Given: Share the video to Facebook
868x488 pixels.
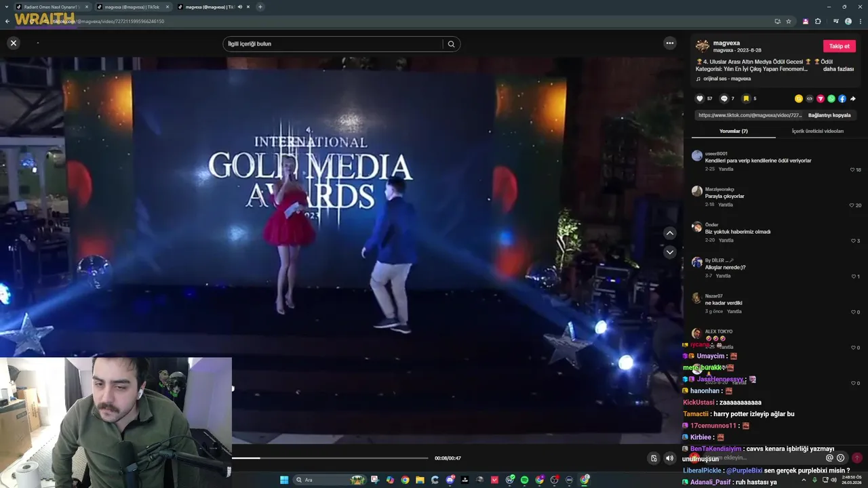Looking at the screenshot, I should 842,98.
